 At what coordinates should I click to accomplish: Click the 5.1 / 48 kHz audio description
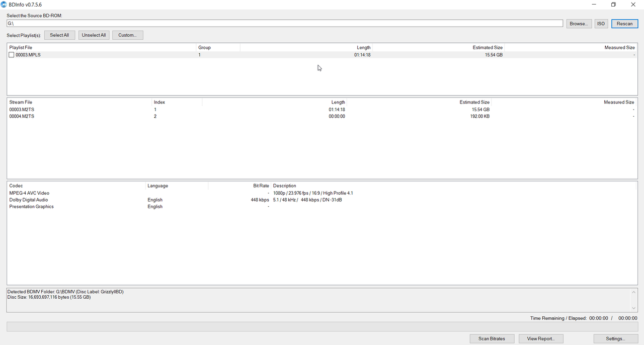[x=307, y=200]
